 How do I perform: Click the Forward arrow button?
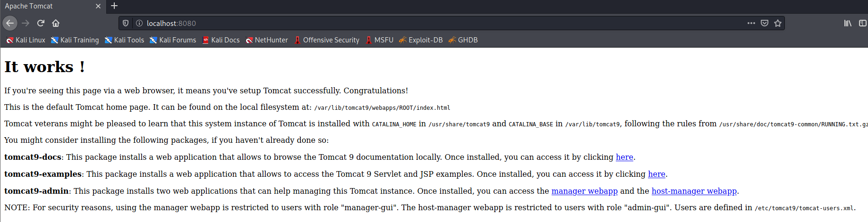point(26,23)
